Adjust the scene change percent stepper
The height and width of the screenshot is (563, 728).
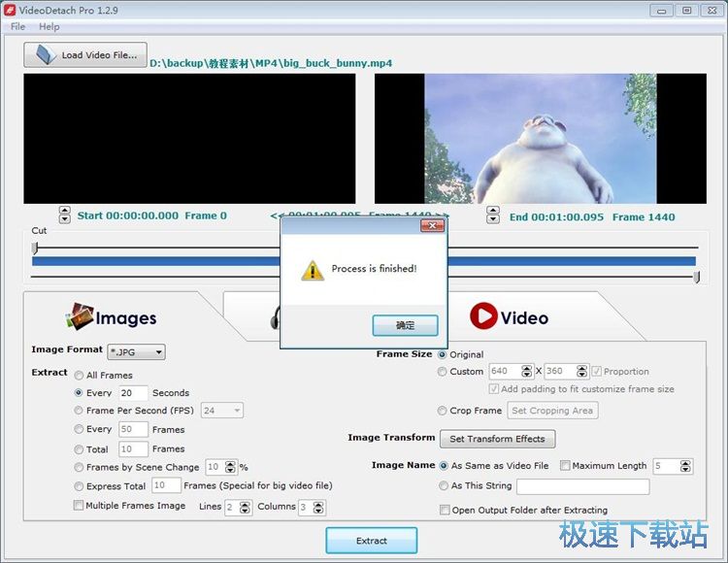tap(230, 467)
